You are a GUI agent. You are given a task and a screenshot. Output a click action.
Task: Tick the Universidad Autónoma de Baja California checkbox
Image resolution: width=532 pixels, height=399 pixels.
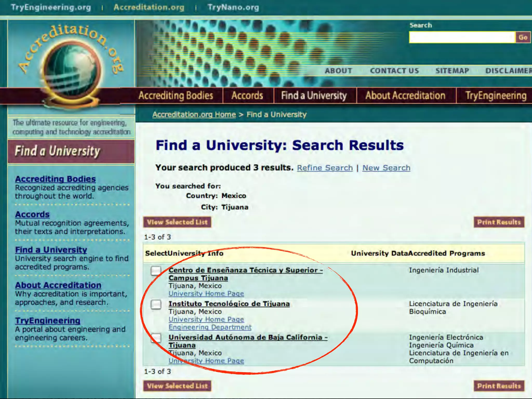point(156,338)
